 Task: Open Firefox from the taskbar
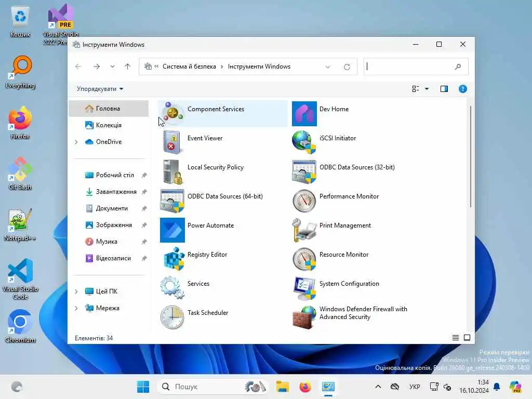click(x=305, y=387)
